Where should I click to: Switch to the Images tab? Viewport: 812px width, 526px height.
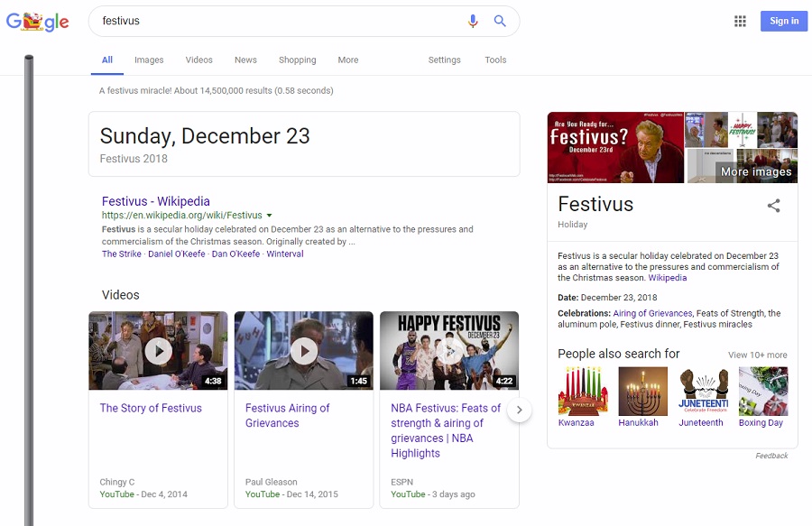(x=149, y=60)
